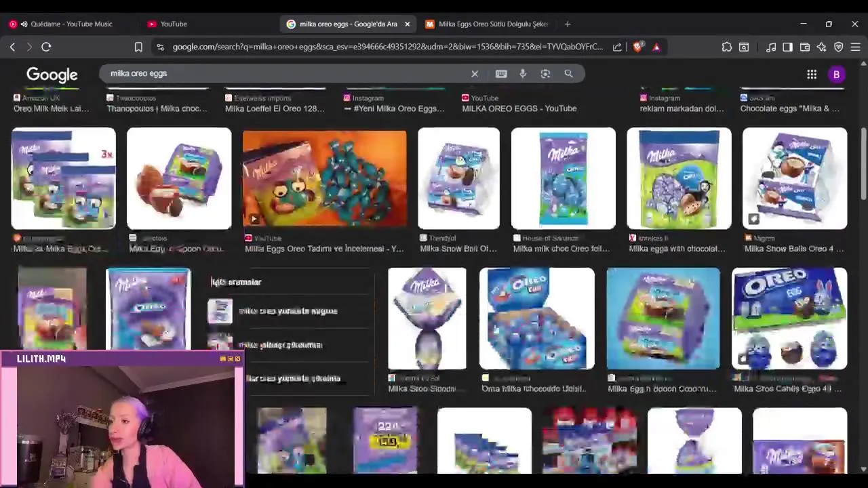Viewport: 868px width, 488px height.
Task: Open the Leo AI sparkle icon
Action: pyautogui.click(x=822, y=47)
